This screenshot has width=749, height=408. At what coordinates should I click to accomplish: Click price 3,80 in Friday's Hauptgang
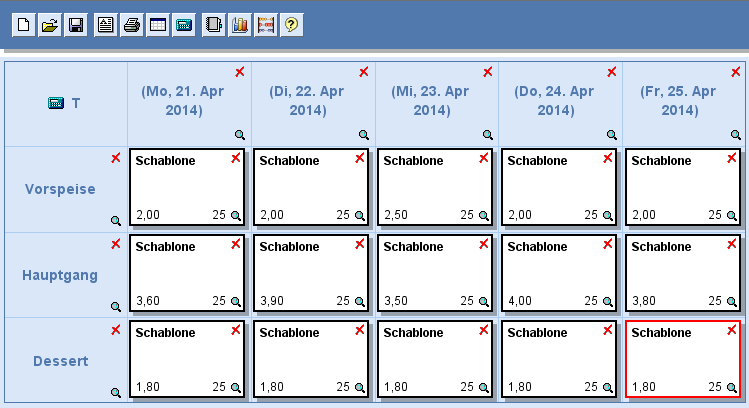(644, 301)
